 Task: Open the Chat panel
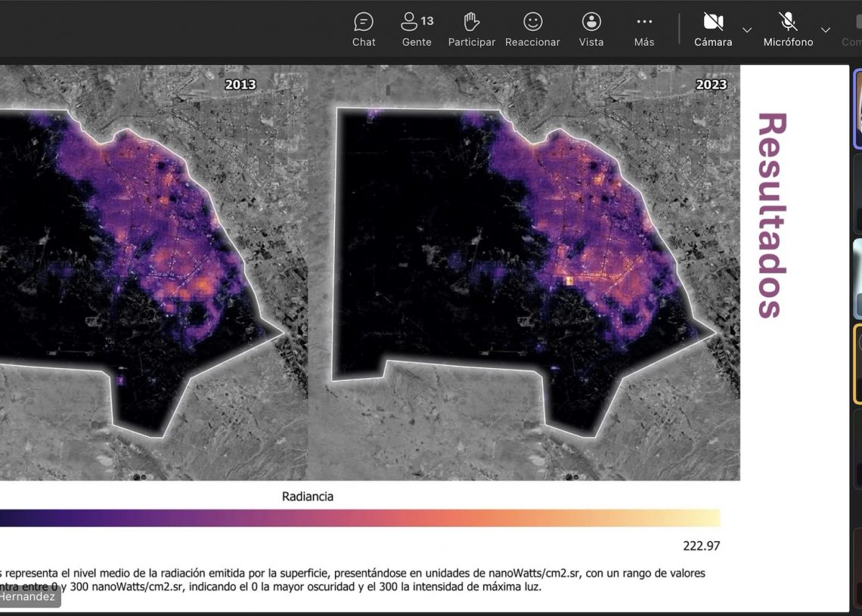[364, 29]
